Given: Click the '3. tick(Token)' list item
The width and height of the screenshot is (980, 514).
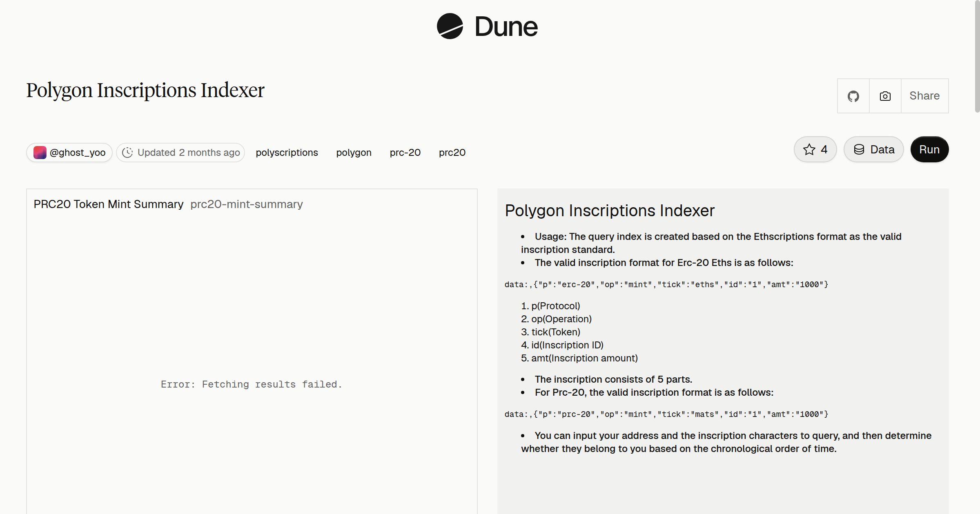Looking at the screenshot, I should pos(550,332).
